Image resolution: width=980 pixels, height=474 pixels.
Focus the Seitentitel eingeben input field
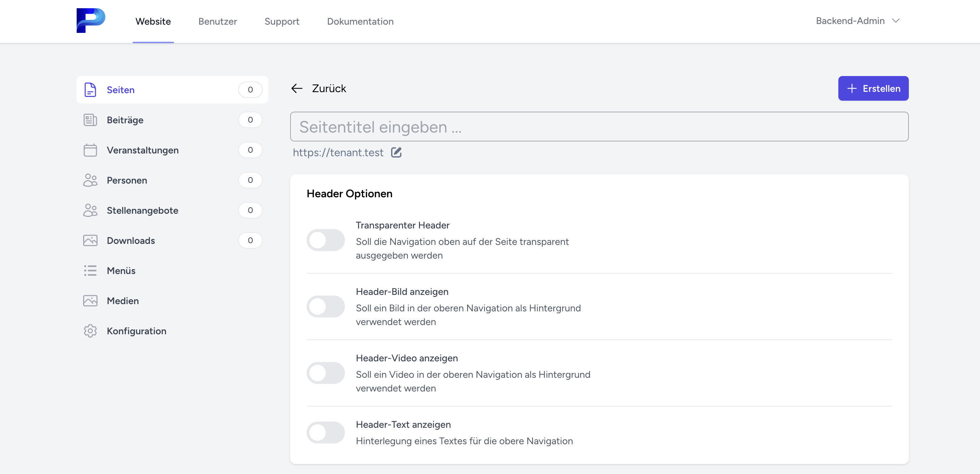599,127
